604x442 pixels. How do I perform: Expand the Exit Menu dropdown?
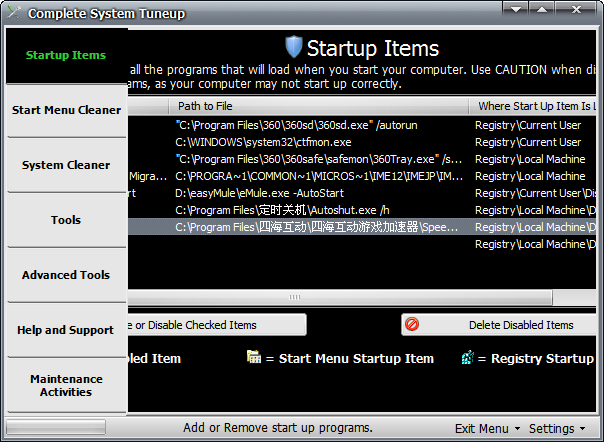click(x=487, y=428)
